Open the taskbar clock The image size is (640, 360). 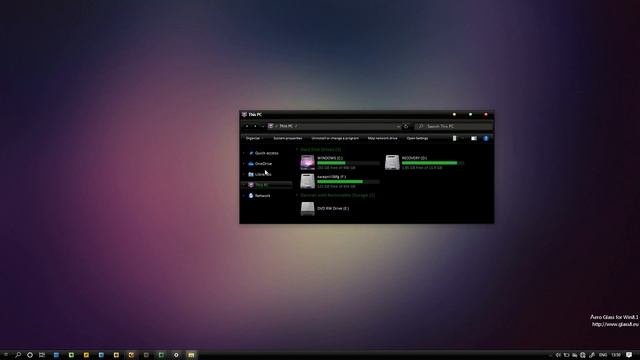point(616,355)
